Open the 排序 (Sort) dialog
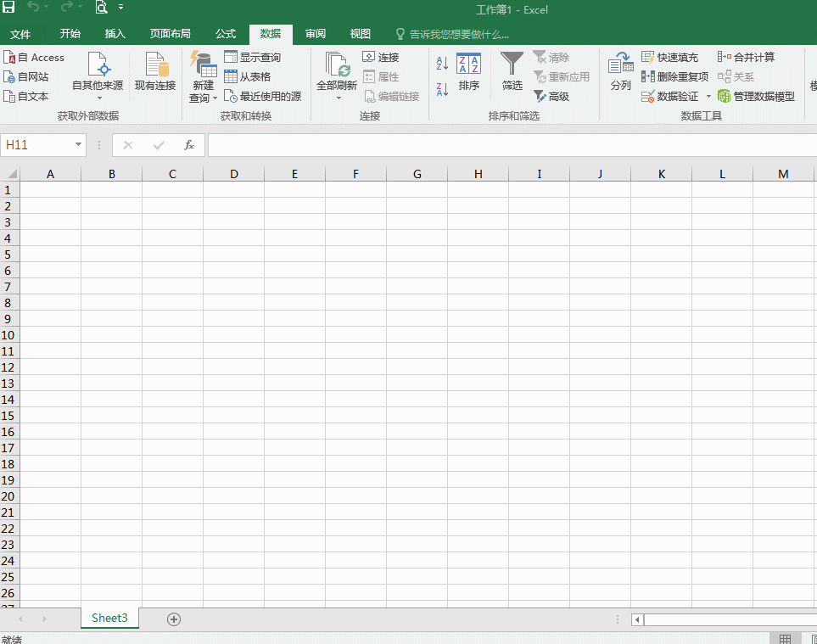Screen dimensions: 817x644 click(x=469, y=71)
